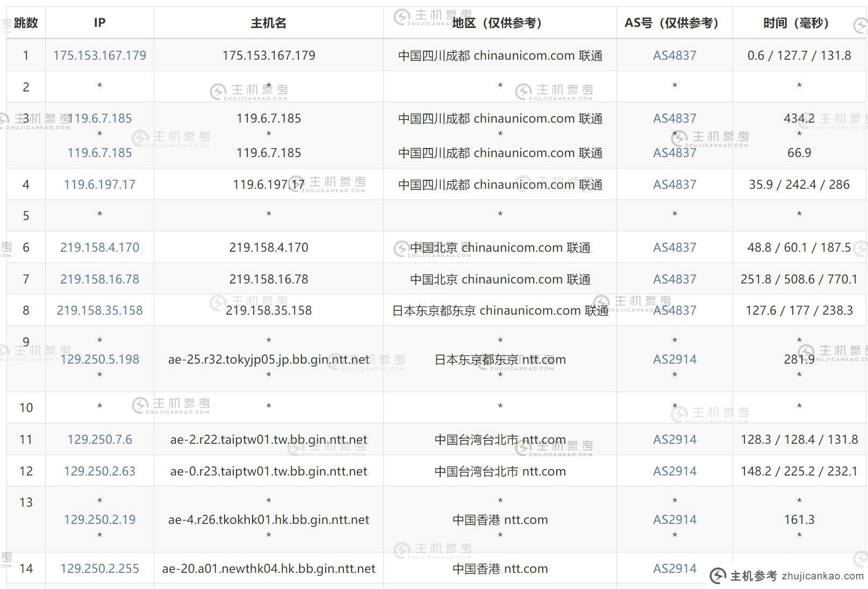This screenshot has height=589, width=868.
Task: Select hop number 14 cell
Action: point(26,569)
